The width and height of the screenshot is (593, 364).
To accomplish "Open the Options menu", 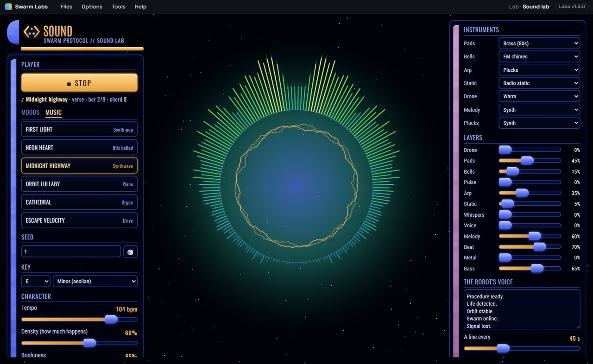I will pos(92,6).
